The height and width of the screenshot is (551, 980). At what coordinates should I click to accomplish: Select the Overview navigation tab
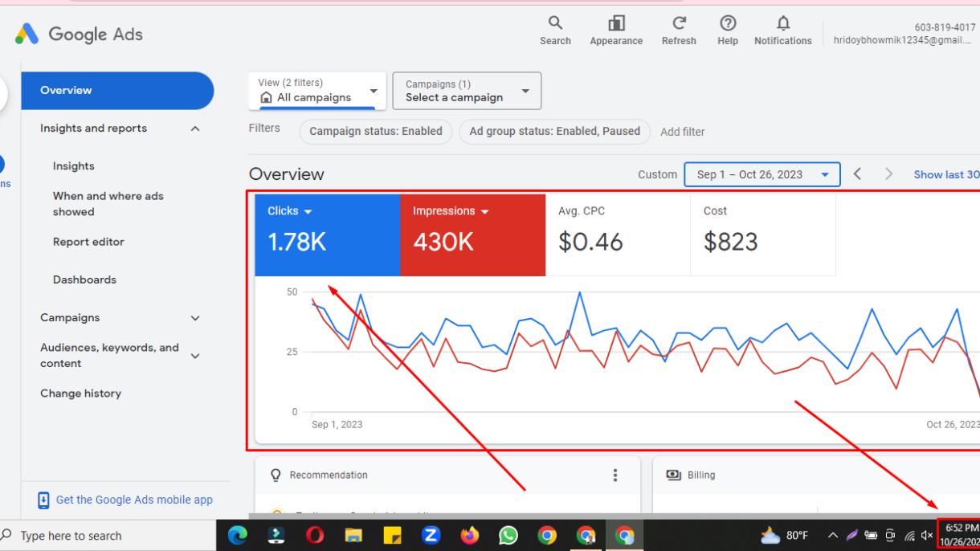[x=117, y=91]
